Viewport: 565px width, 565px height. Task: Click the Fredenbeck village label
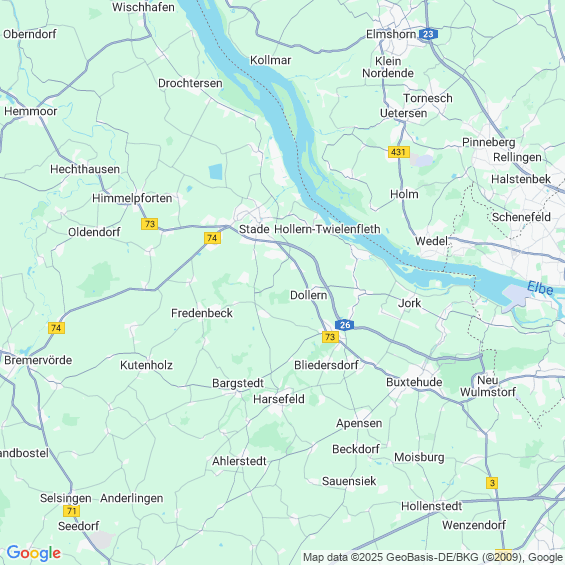click(202, 313)
